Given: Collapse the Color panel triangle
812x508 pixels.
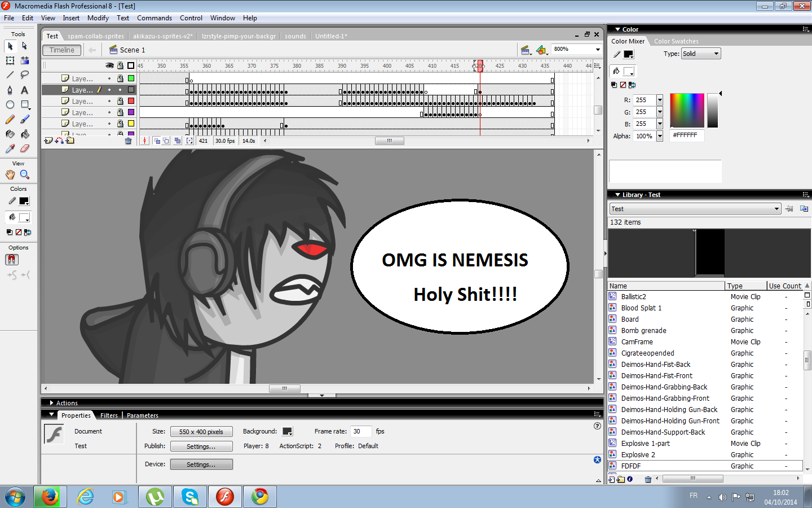Looking at the screenshot, I should [617, 29].
